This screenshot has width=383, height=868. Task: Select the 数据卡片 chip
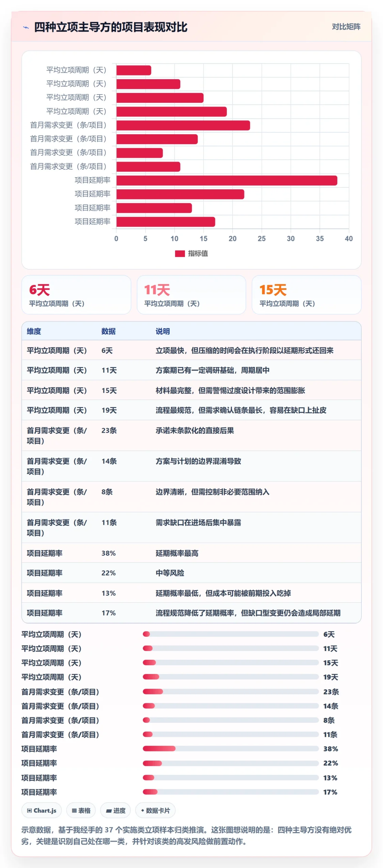point(155,810)
